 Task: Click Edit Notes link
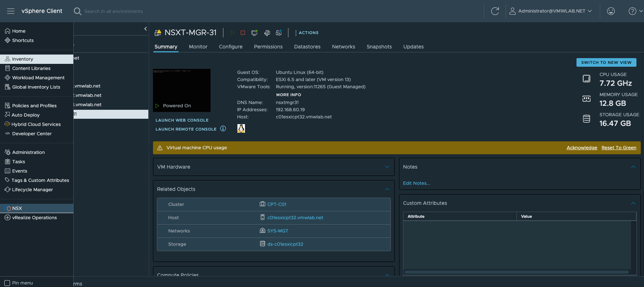click(x=416, y=183)
